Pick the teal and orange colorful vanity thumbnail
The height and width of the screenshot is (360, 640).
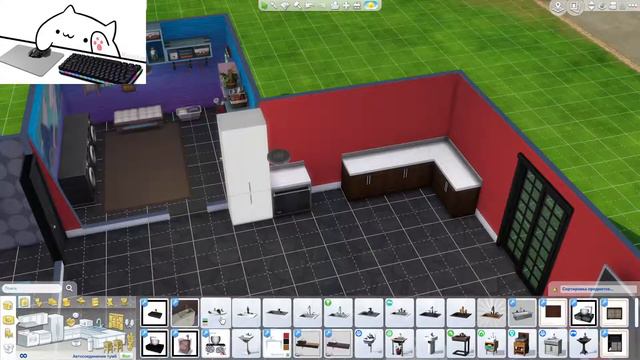(x=491, y=343)
